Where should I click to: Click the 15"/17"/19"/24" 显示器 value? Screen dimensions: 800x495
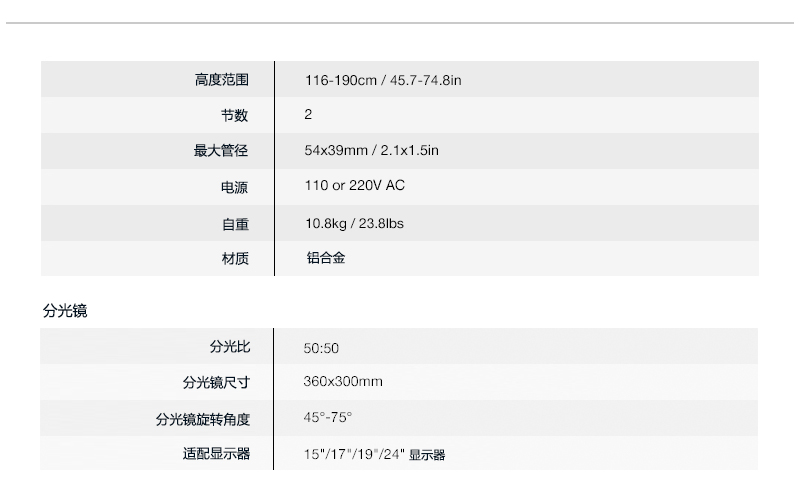pyautogui.click(x=374, y=454)
